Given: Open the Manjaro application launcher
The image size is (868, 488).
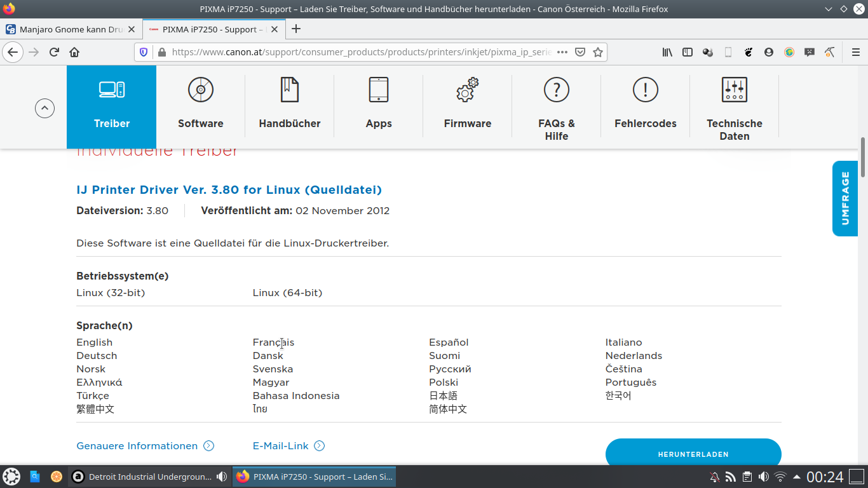Looking at the screenshot, I should (x=11, y=477).
